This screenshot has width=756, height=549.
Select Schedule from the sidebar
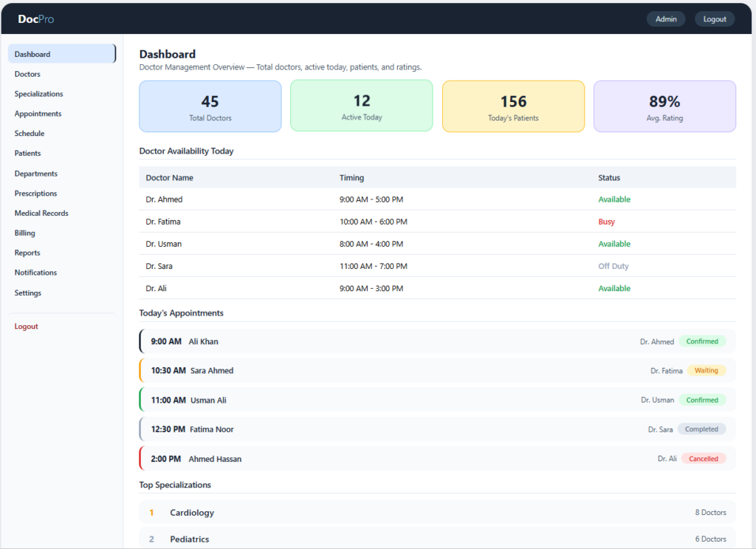30,133
